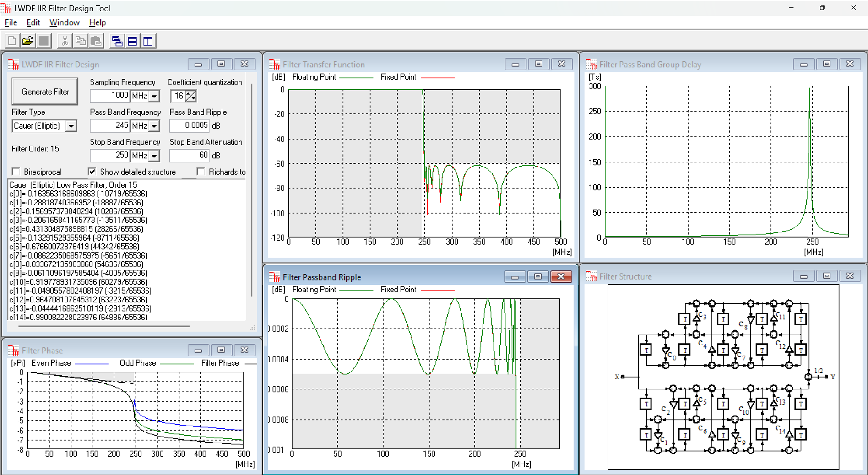Click the Sampling Frequency value field
The image size is (868, 475).
(x=110, y=96)
